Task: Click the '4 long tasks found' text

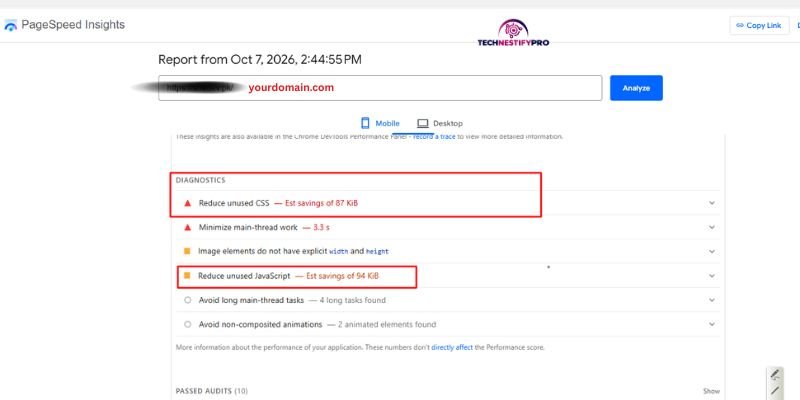Action: [353, 300]
